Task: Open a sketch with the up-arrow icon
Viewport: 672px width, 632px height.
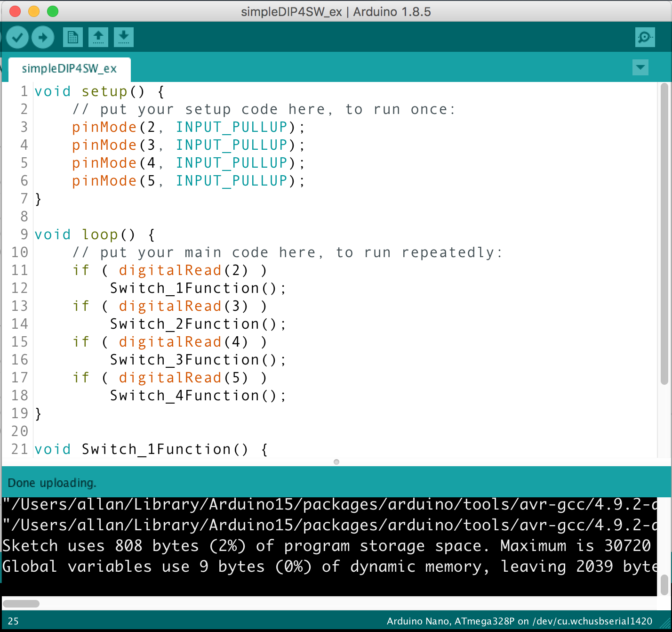Action: (98, 37)
